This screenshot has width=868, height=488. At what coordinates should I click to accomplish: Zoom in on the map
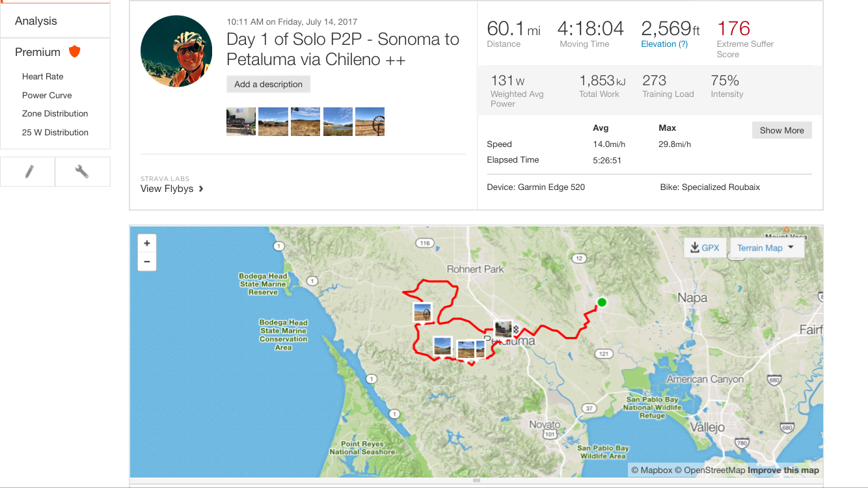(x=147, y=243)
